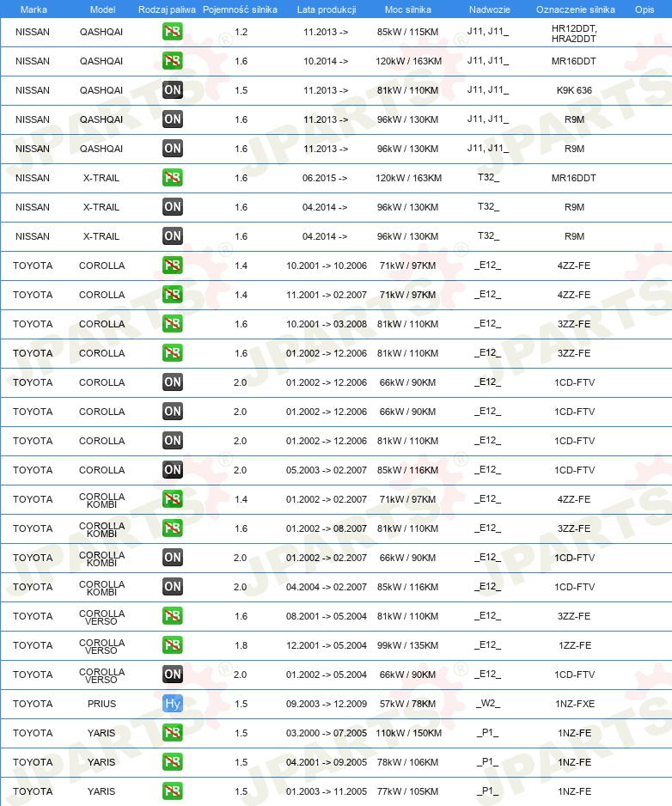Click the Marka column header
This screenshot has width=672, height=806.
(x=34, y=9)
